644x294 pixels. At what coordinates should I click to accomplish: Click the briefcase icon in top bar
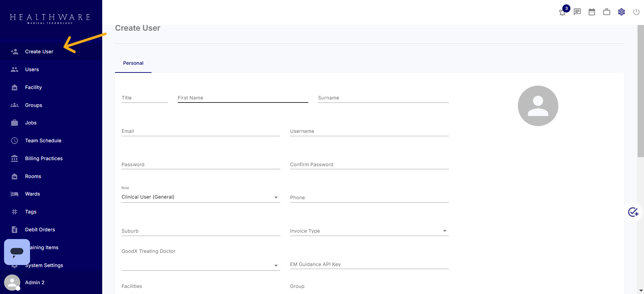coord(607,12)
